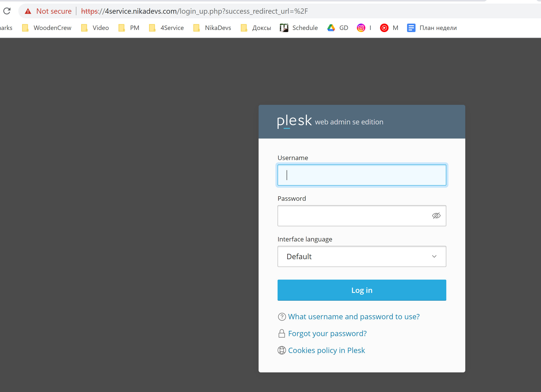The width and height of the screenshot is (541, 392).
Task: Open the WoodenCrew bookmark folder
Action: coord(47,28)
